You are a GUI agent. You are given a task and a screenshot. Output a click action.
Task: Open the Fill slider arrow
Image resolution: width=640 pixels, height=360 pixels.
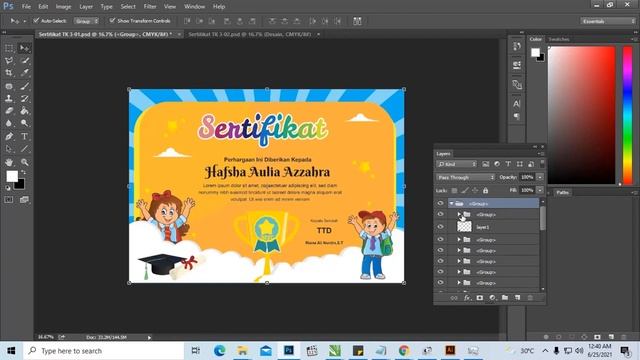coord(540,190)
